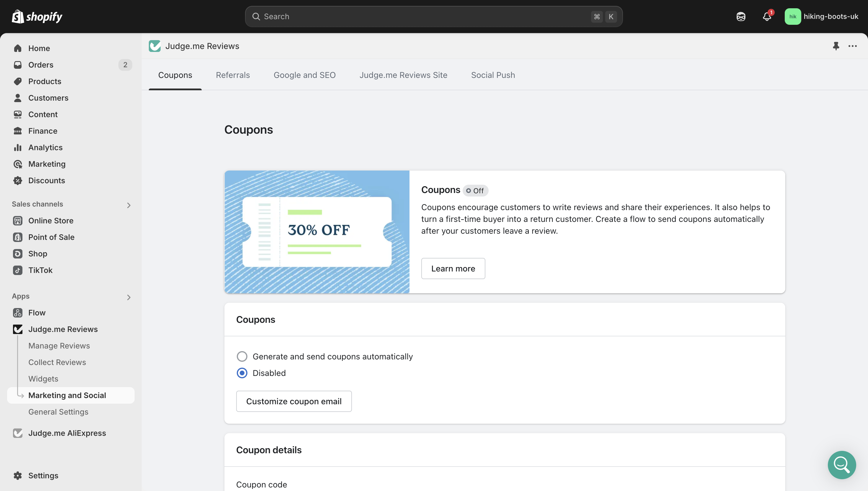This screenshot has width=868, height=491.
Task: Click the Analytics bar chart icon
Action: coord(18,147)
